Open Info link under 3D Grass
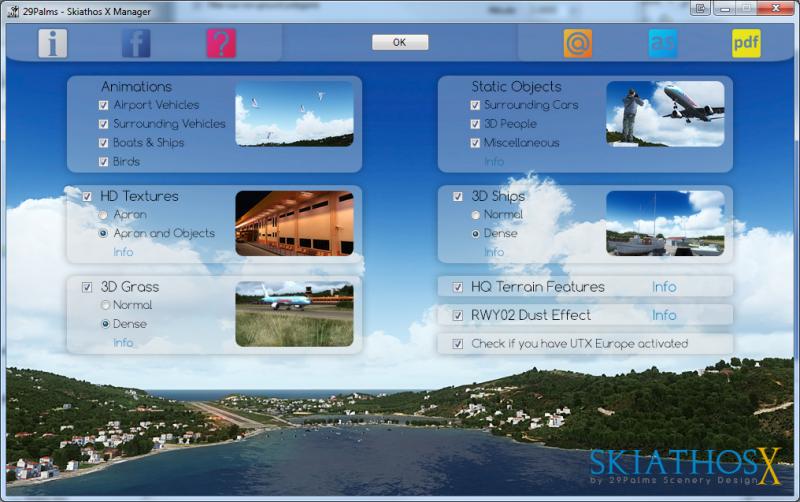The width and height of the screenshot is (800, 502). [123, 343]
